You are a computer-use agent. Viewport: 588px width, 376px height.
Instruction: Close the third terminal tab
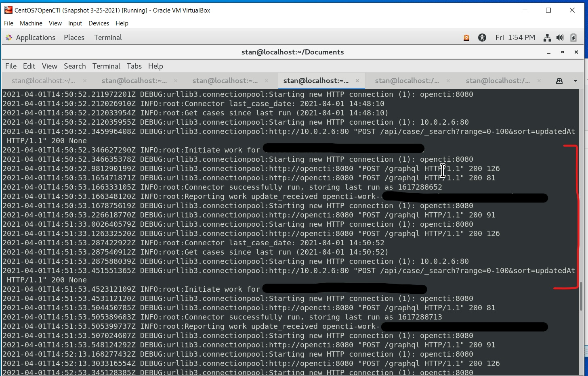(x=267, y=81)
